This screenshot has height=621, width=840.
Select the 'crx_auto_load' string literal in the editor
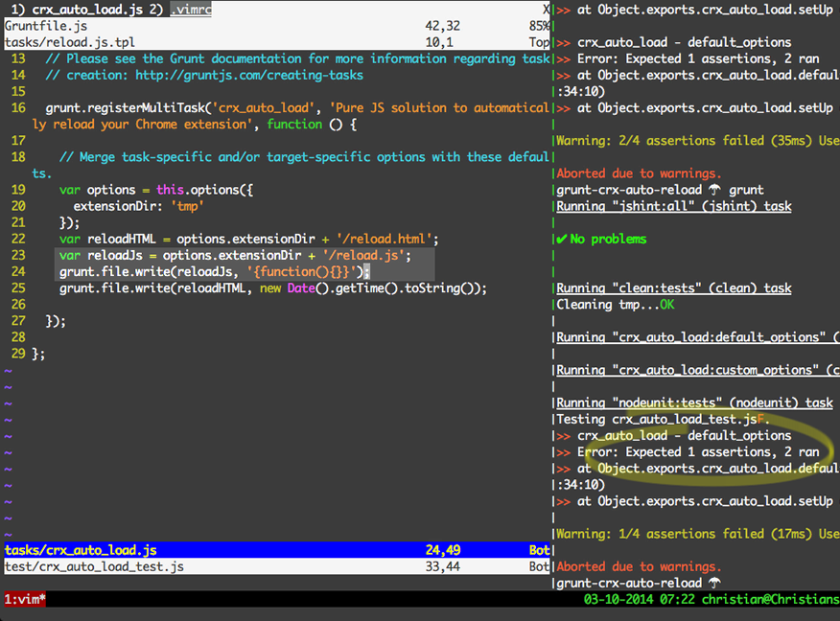[264, 107]
